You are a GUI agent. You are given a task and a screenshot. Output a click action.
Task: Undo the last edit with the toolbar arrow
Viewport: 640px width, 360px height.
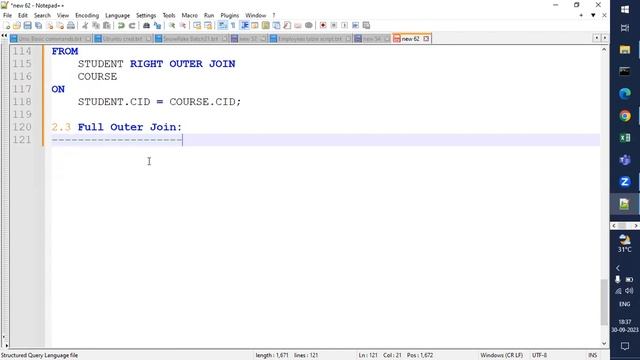[x=121, y=25]
